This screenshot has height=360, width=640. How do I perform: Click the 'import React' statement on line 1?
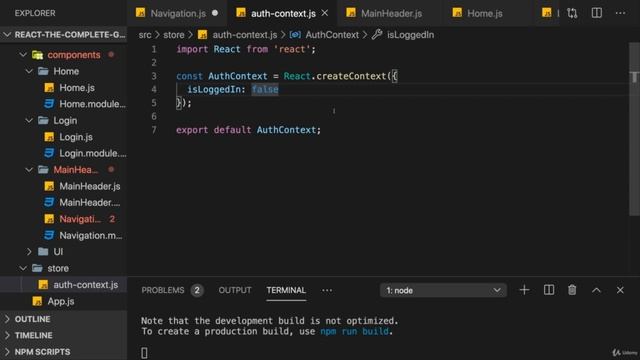[208, 49]
